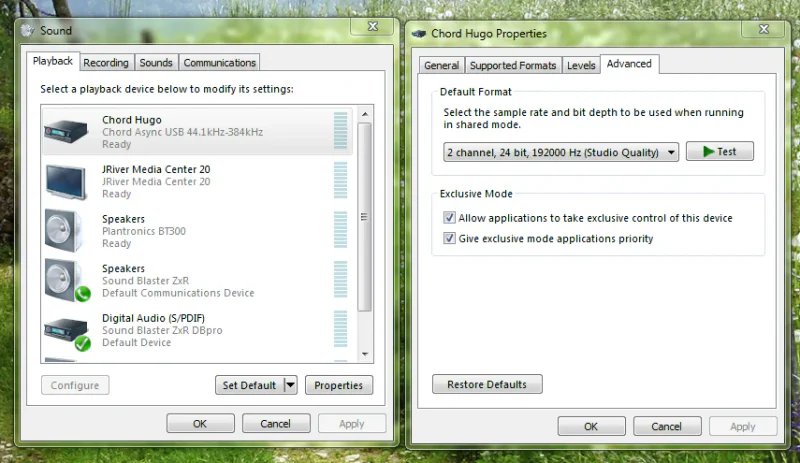Click the Sound window title speaker icon
Screen dimensions: 800x463
pos(28,31)
